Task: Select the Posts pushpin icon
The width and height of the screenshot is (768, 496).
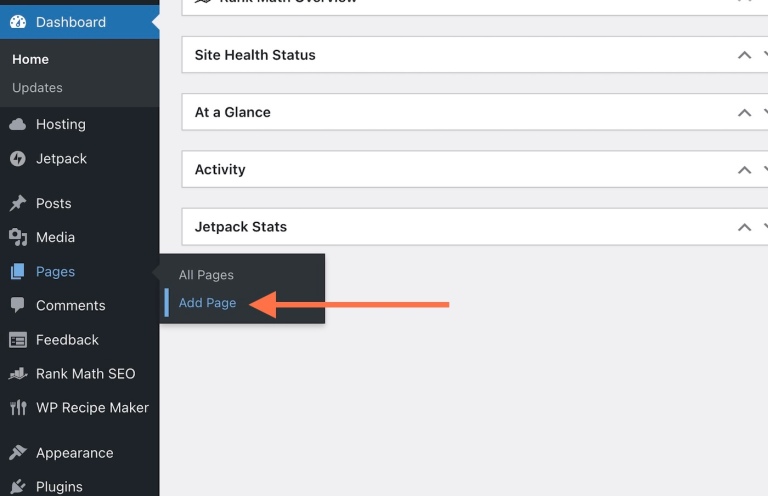Action: point(18,203)
